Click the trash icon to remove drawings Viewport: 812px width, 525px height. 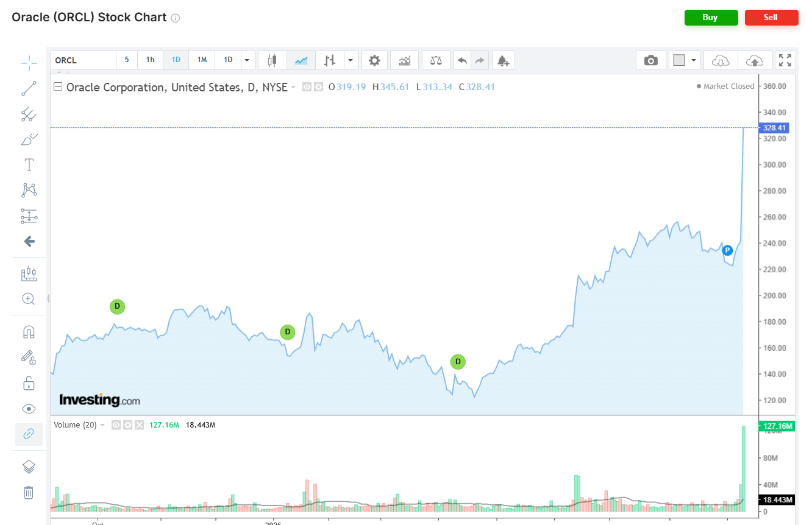[x=29, y=492]
